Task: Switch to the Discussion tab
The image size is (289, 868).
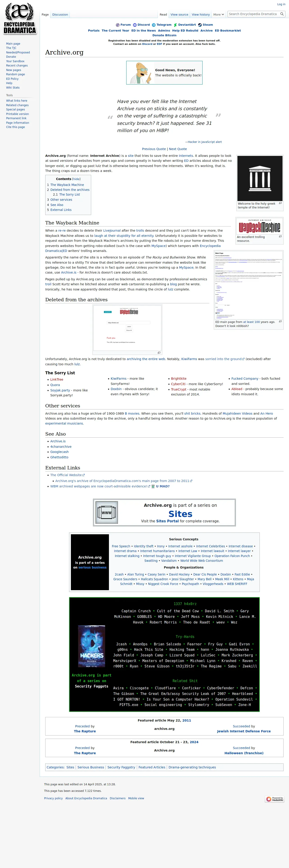Action: click(60, 14)
